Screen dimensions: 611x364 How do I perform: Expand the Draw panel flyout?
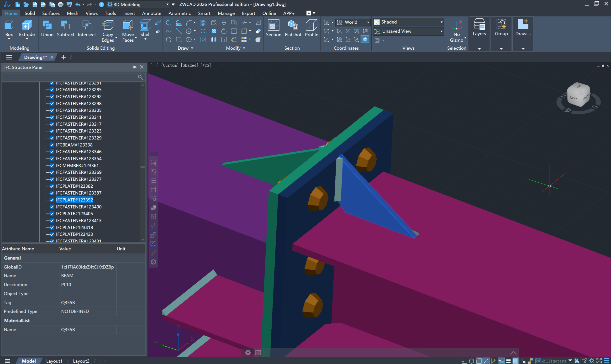pyautogui.click(x=185, y=48)
